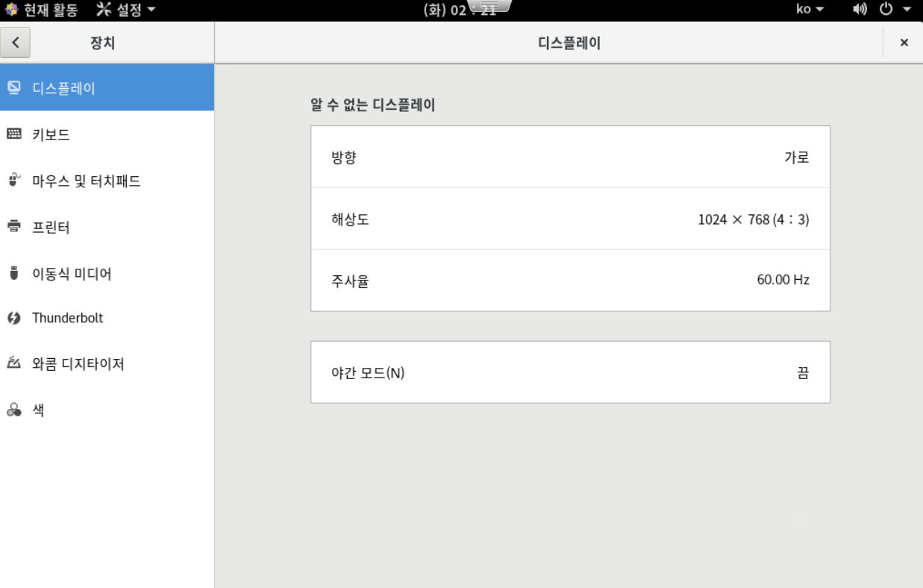Click the wrench tools icon beside 설정

pyautogui.click(x=104, y=10)
